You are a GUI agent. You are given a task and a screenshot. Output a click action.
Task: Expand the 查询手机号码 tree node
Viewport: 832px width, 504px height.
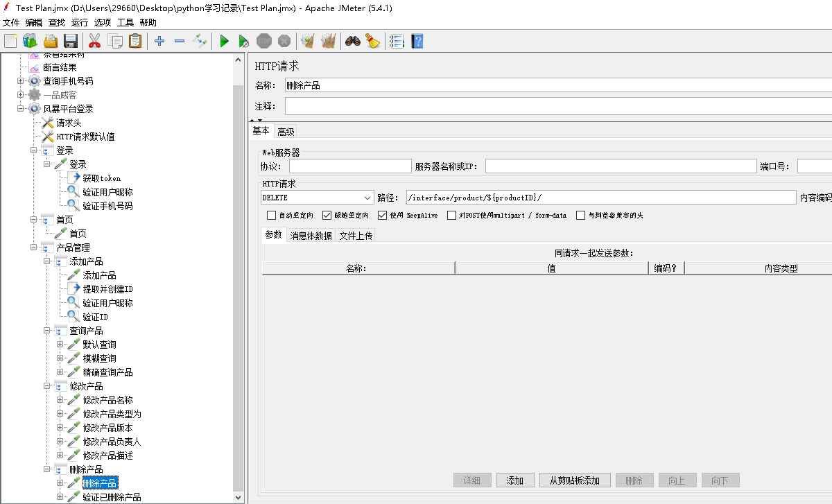pos(21,81)
